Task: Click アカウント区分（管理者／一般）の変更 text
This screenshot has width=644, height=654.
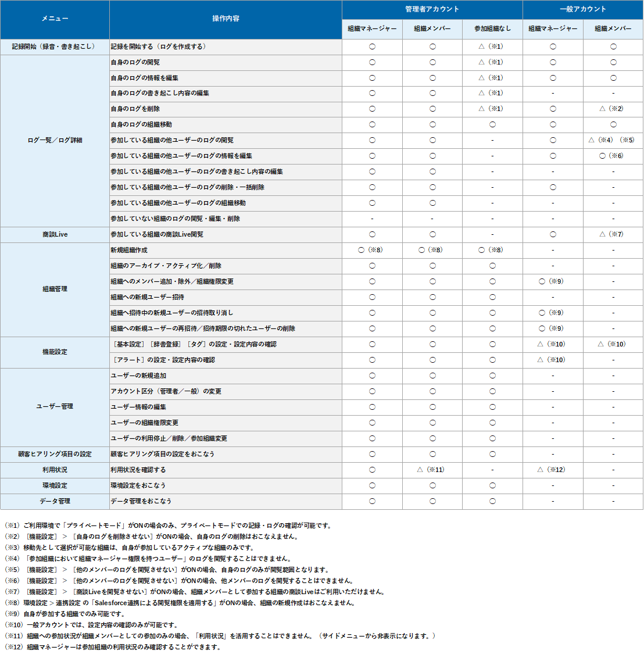Action: click(x=166, y=391)
